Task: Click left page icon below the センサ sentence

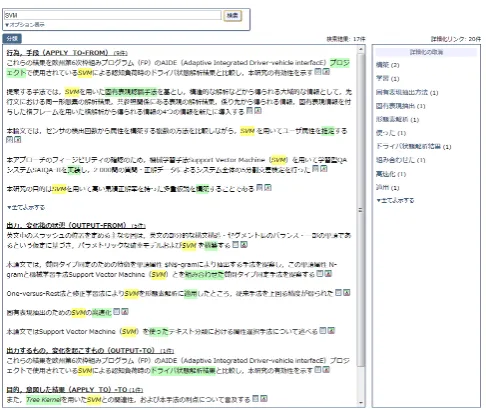Action: pos(10,140)
